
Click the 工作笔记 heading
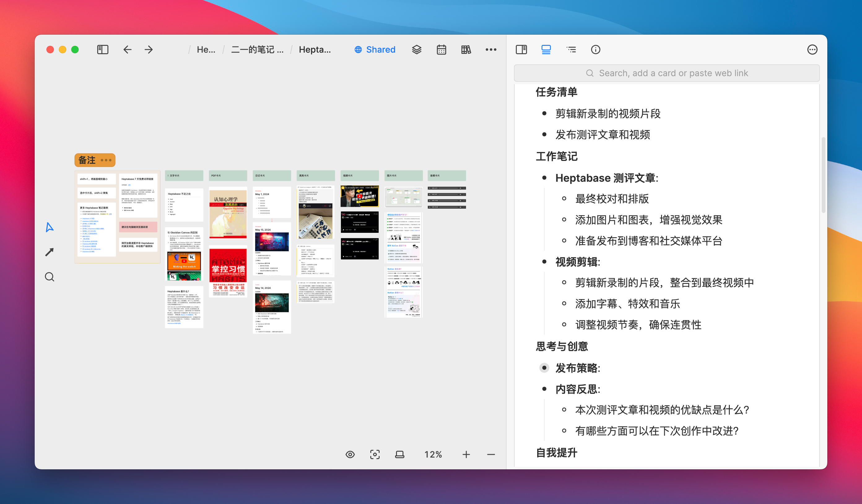[x=556, y=156]
